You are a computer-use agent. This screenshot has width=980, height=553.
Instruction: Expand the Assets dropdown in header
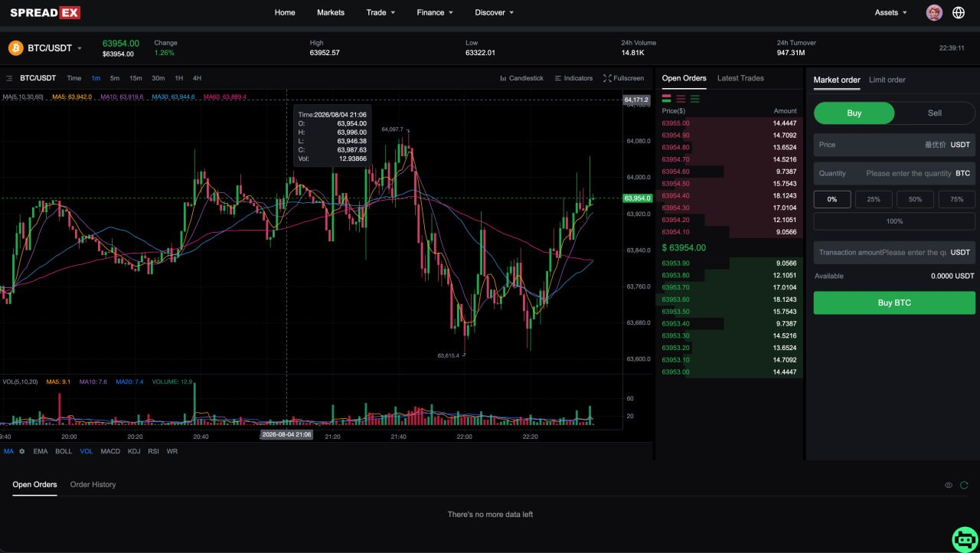point(891,12)
